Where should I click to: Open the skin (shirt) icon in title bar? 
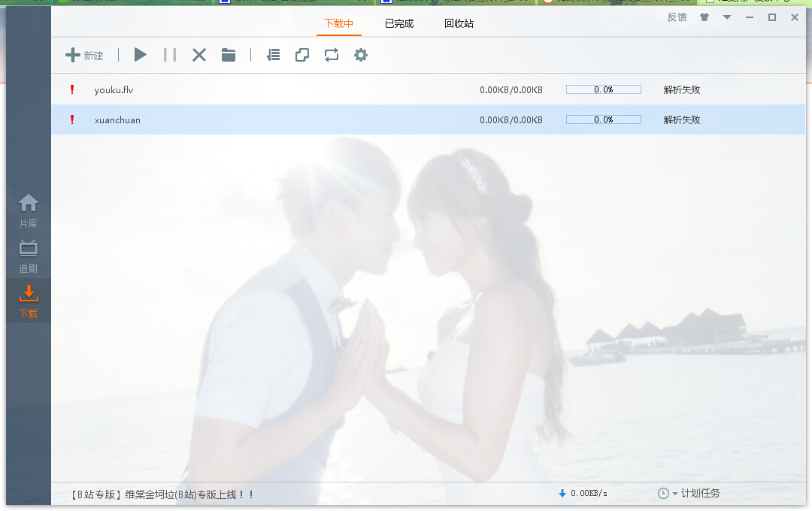pyautogui.click(x=704, y=17)
